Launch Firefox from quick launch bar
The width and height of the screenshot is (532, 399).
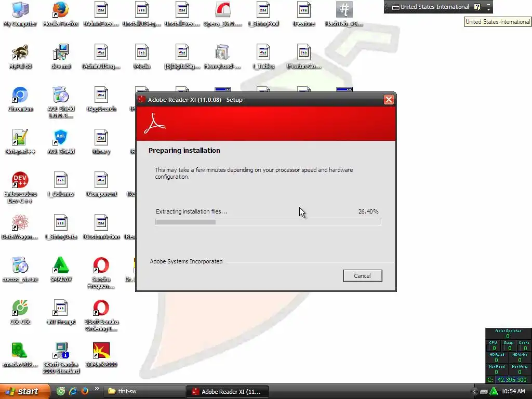point(85,391)
